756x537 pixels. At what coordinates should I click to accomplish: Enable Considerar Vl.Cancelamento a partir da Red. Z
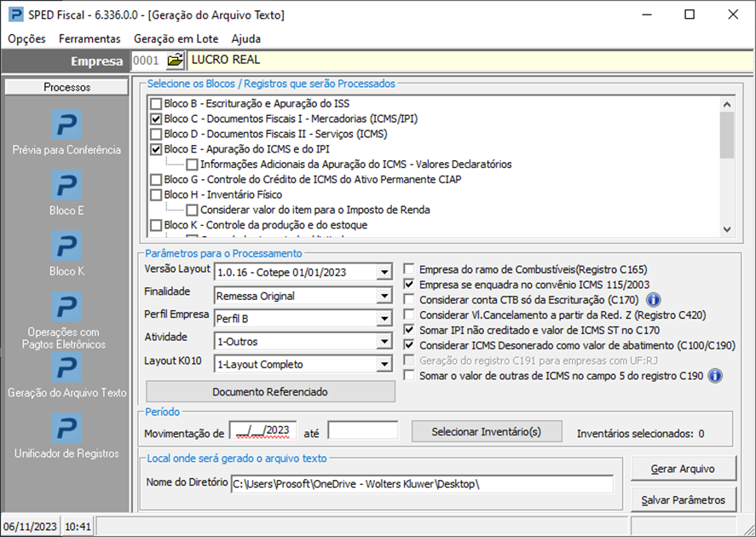coord(409,315)
